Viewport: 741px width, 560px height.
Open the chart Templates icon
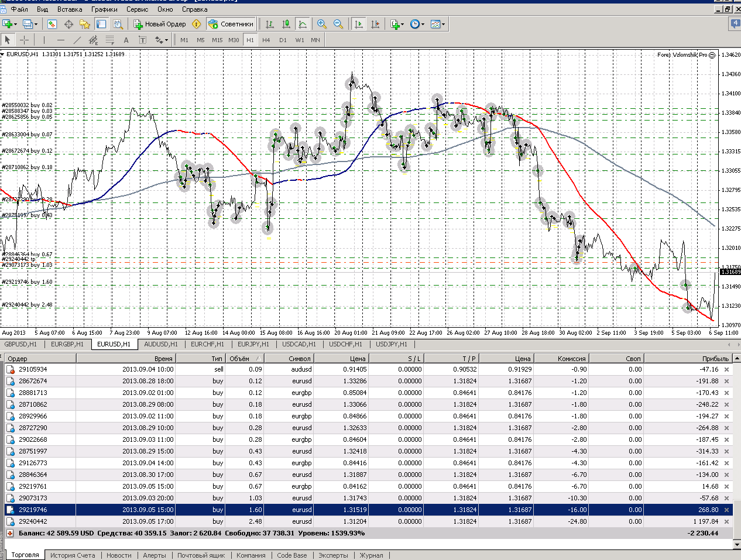(435, 24)
